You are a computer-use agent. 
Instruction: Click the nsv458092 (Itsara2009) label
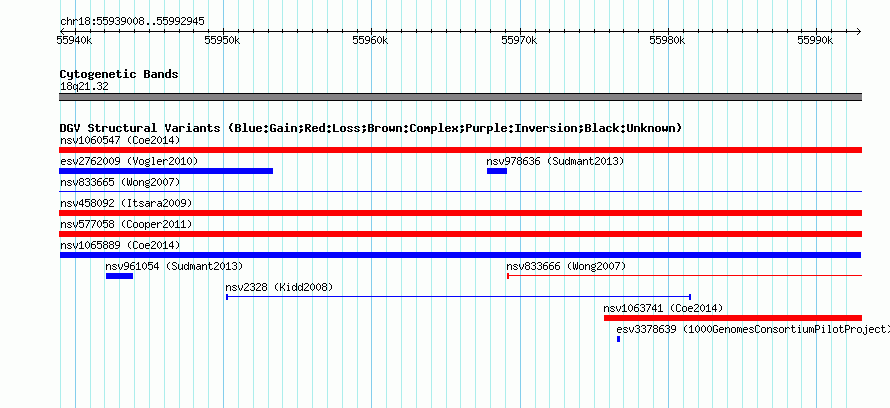(x=126, y=203)
